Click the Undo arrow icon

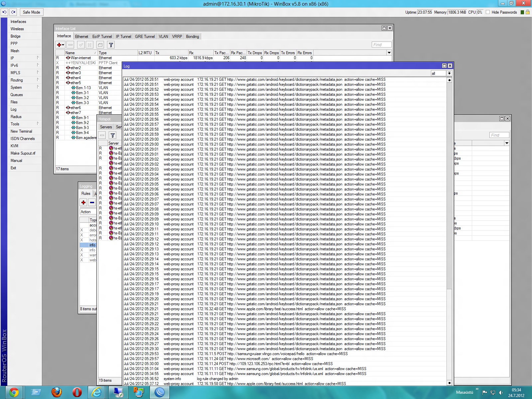(x=4, y=12)
